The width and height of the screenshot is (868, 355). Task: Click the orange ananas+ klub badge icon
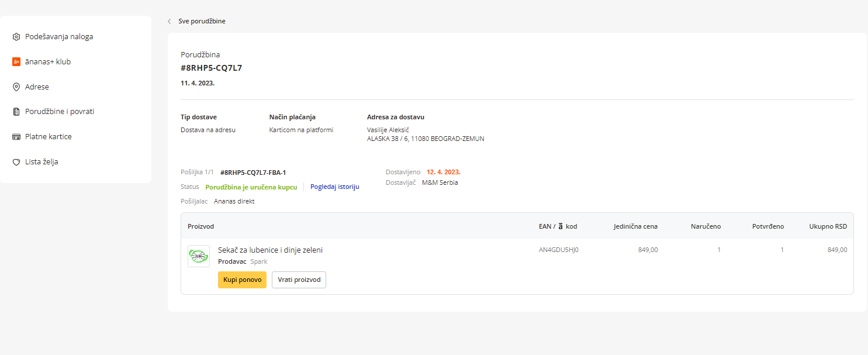click(16, 62)
